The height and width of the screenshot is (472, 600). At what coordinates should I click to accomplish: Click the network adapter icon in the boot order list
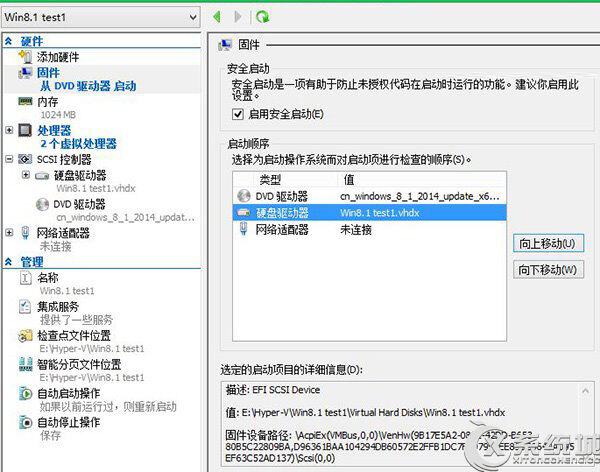pos(244,229)
